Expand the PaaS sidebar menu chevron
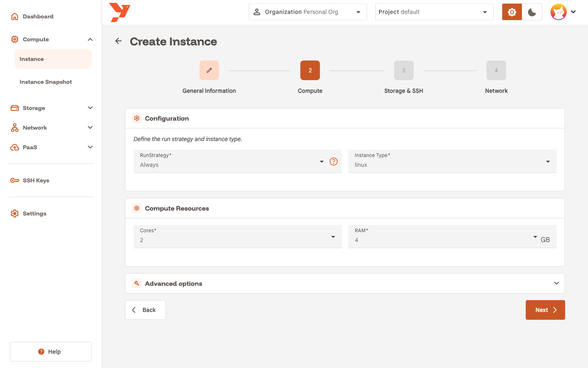Screen dimensions: 588x368 coord(90,147)
